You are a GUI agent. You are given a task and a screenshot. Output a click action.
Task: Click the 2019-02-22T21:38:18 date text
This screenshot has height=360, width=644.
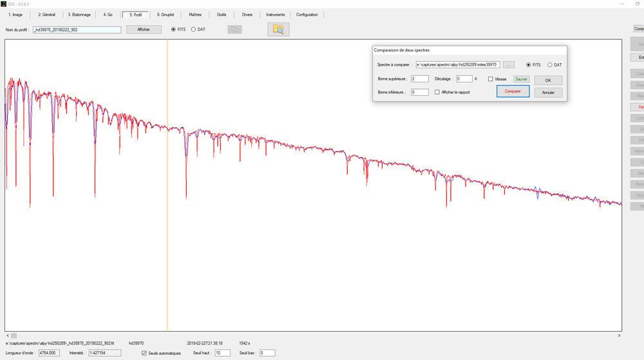pos(205,343)
